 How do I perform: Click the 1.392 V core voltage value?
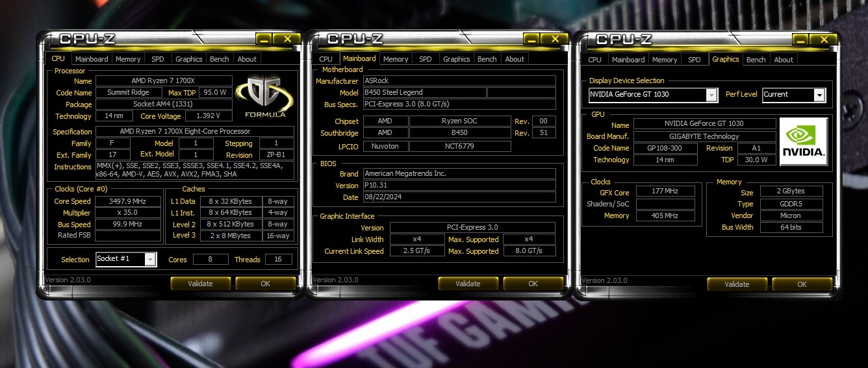pyautogui.click(x=209, y=116)
